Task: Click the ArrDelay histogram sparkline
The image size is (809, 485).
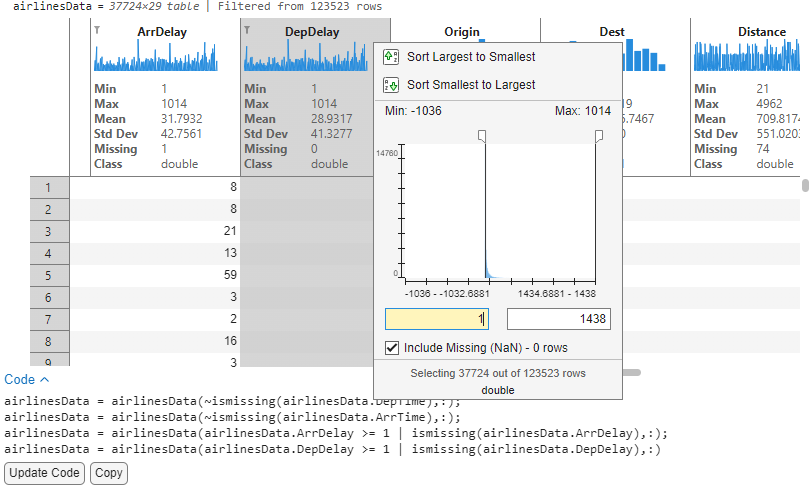Action: click(x=154, y=58)
